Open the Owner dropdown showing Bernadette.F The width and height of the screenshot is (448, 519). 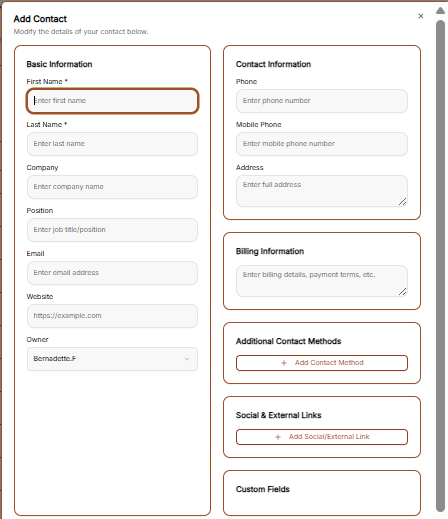[x=112, y=359]
